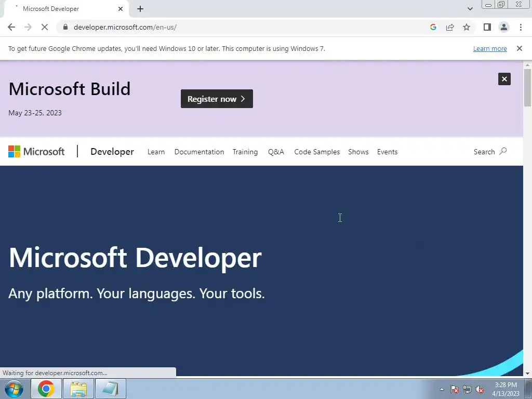Image resolution: width=532 pixels, height=399 pixels.
Task: Open the Events menu item
Action: click(x=387, y=152)
